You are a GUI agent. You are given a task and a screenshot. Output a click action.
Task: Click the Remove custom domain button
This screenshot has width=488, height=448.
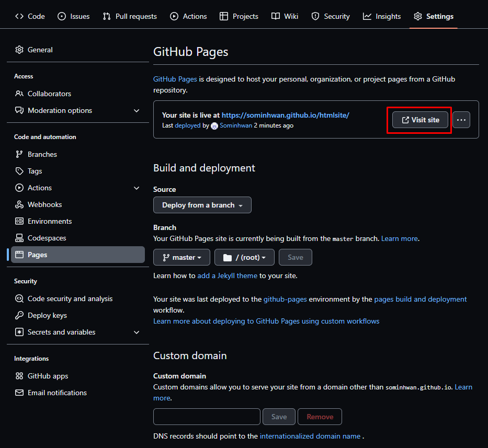coord(320,417)
